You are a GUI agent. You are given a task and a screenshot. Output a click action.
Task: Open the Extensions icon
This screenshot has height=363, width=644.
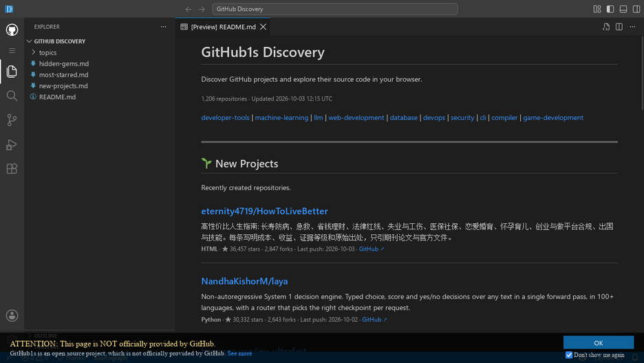(x=12, y=169)
